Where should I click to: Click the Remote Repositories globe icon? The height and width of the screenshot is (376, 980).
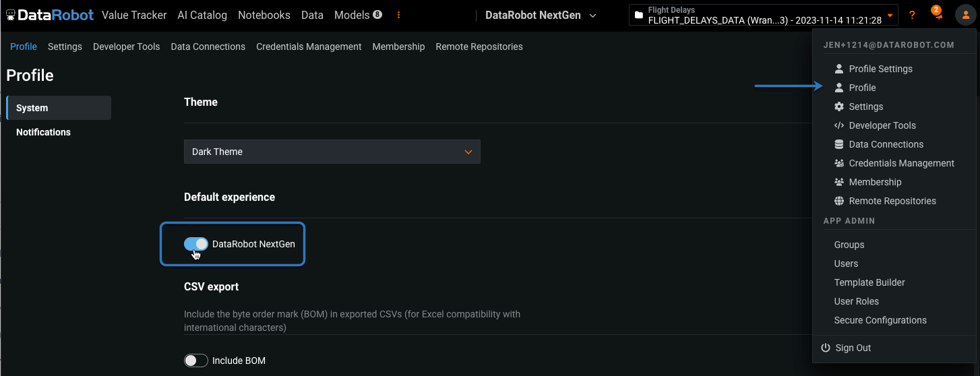pyautogui.click(x=839, y=201)
